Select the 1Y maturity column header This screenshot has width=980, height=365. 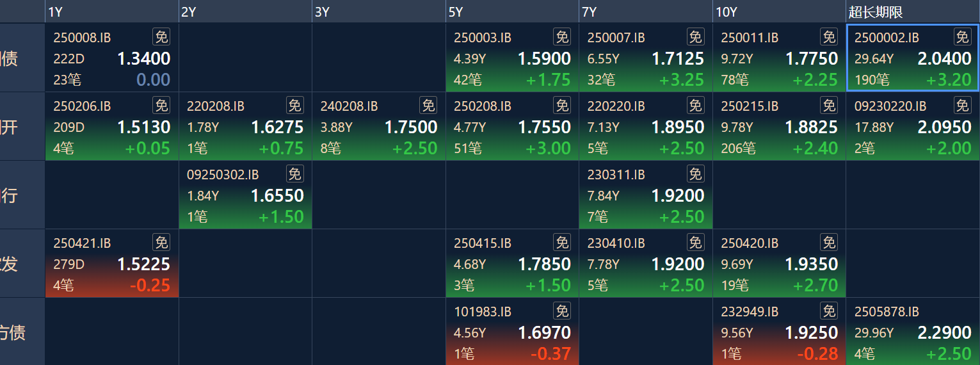tap(112, 12)
